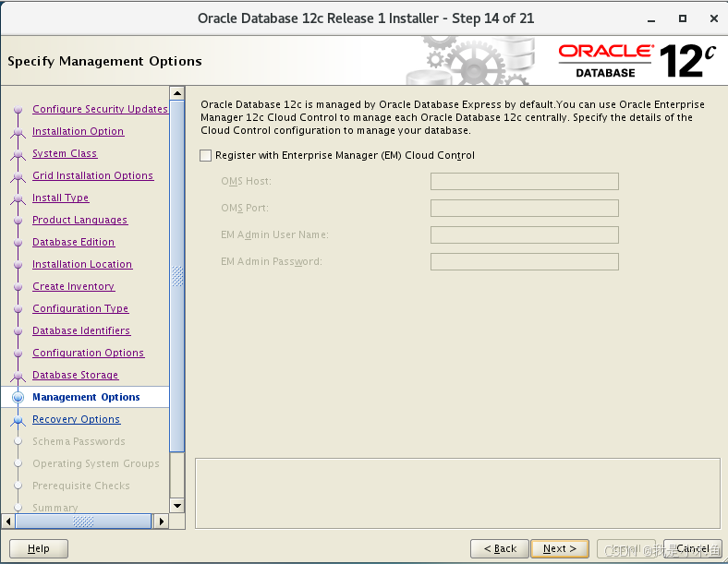
Task: Open Create Inventory step
Action: (73, 286)
